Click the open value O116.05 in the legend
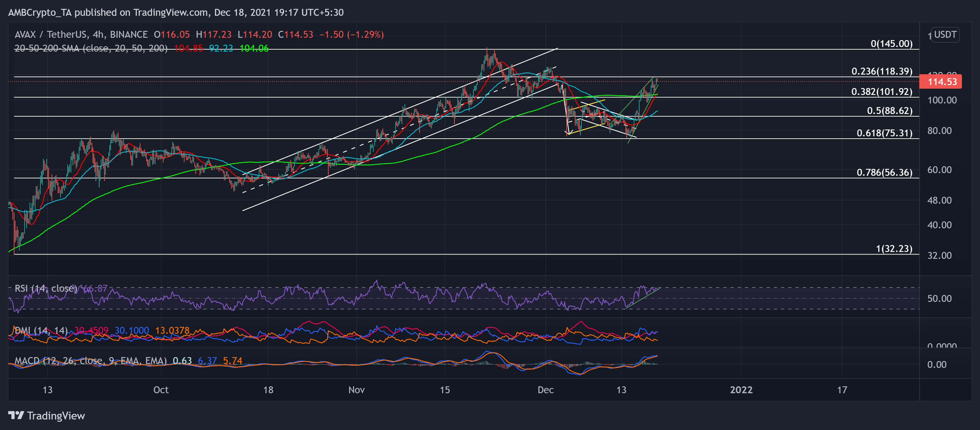The image size is (980, 430). pyautogui.click(x=173, y=34)
